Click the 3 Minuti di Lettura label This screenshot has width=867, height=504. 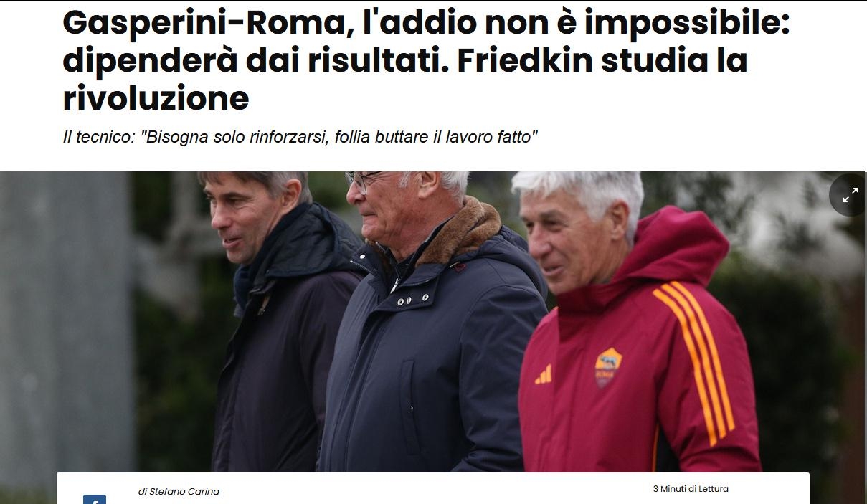point(691,489)
